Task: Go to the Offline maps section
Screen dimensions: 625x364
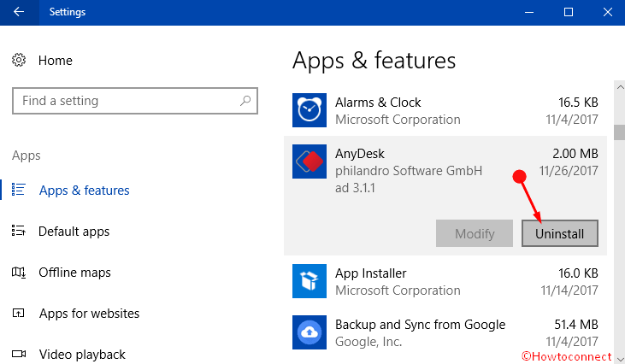Action: [x=74, y=273]
